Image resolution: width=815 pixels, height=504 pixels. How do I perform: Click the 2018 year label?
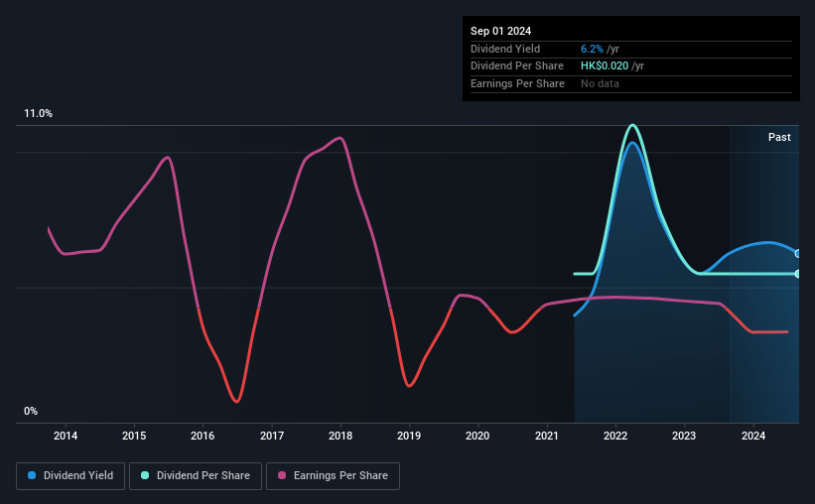[x=340, y=436]
